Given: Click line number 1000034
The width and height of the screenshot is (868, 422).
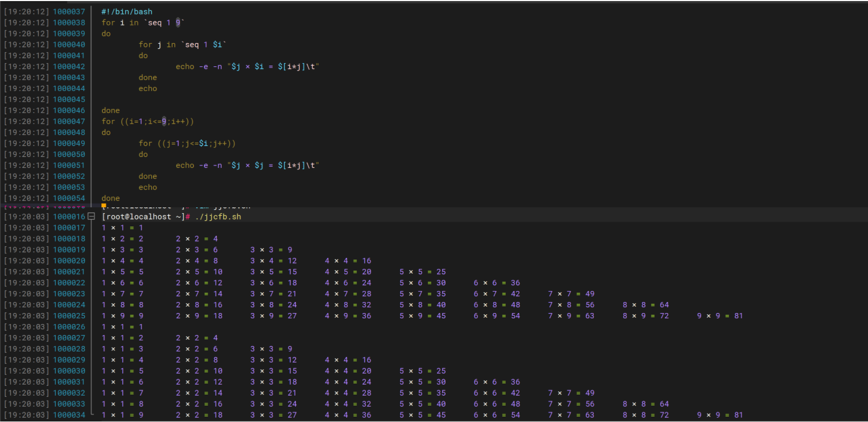Looking at the screenshot, I should (x=69, y=415).
